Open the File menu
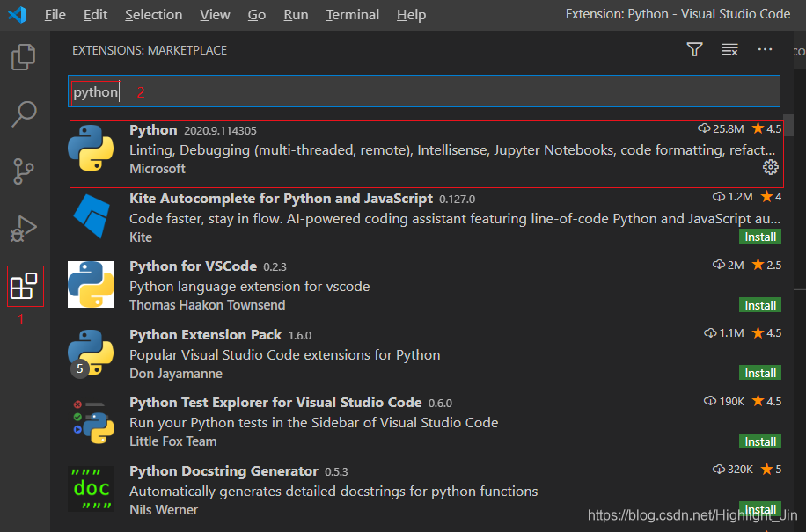This screenshot has width=806, height=532. [x=55, y=15]
